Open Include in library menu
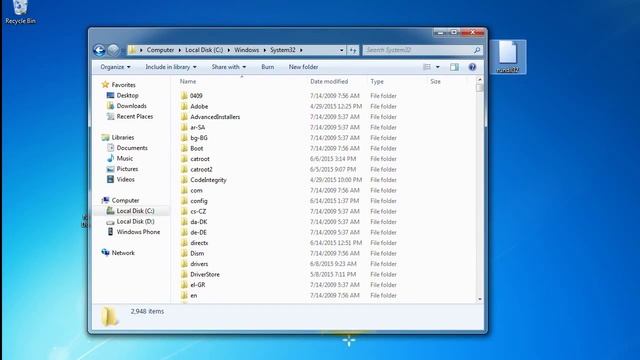 (x=171, y=67)
